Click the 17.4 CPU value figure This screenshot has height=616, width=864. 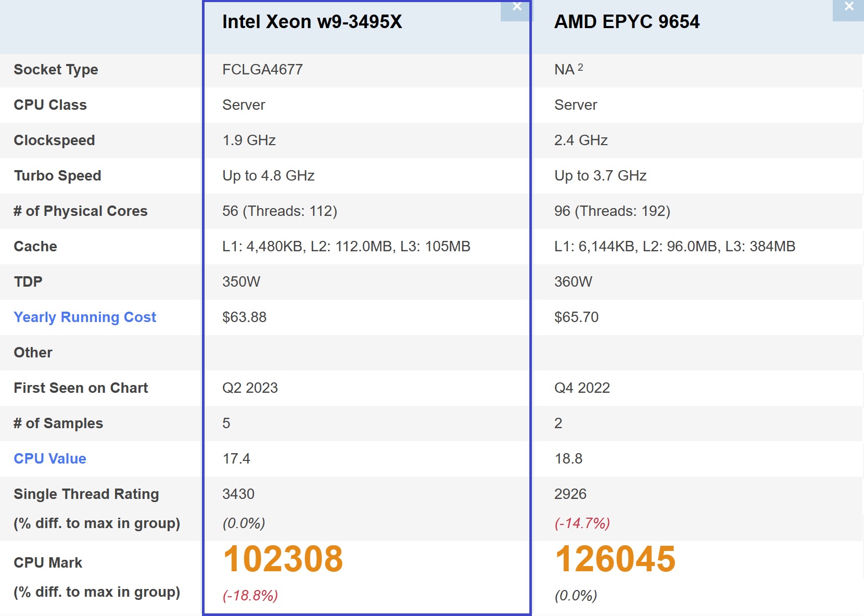[236, 458]
